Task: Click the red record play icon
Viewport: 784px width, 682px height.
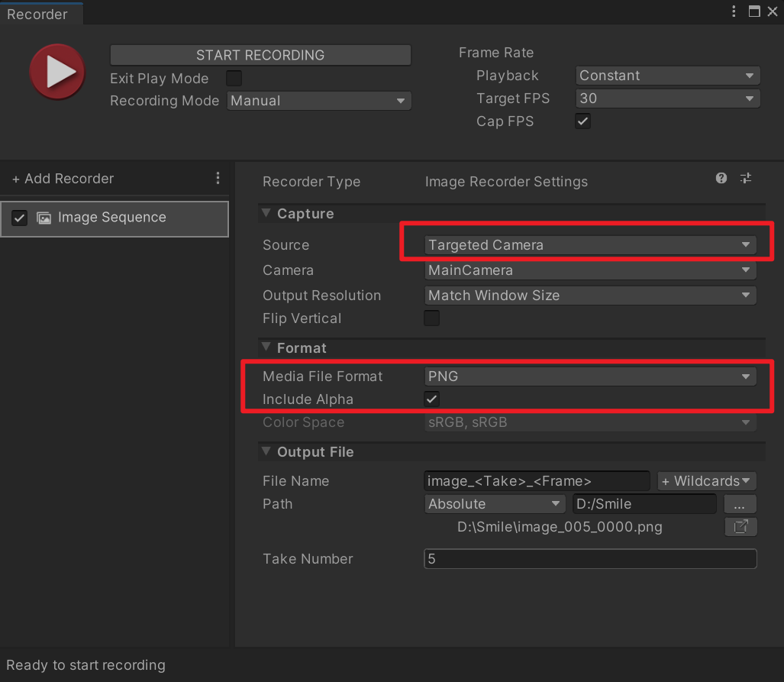Action: pos(57,72)
